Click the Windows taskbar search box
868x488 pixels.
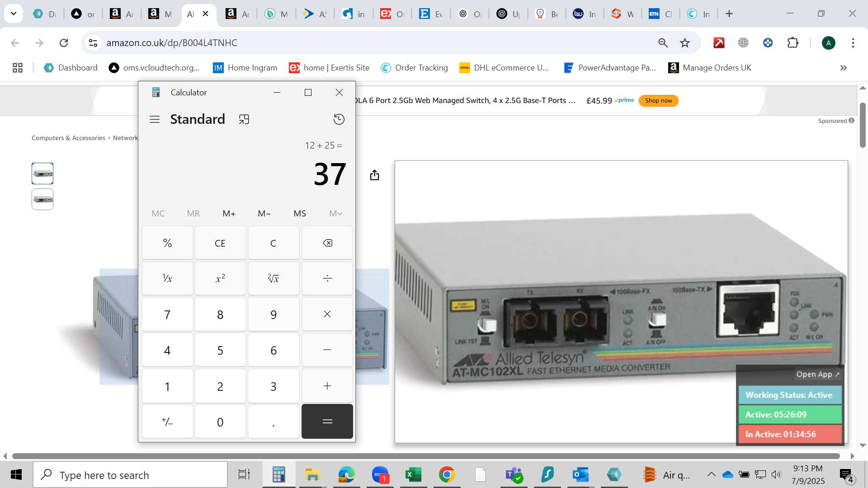click(x=130, y=475)
